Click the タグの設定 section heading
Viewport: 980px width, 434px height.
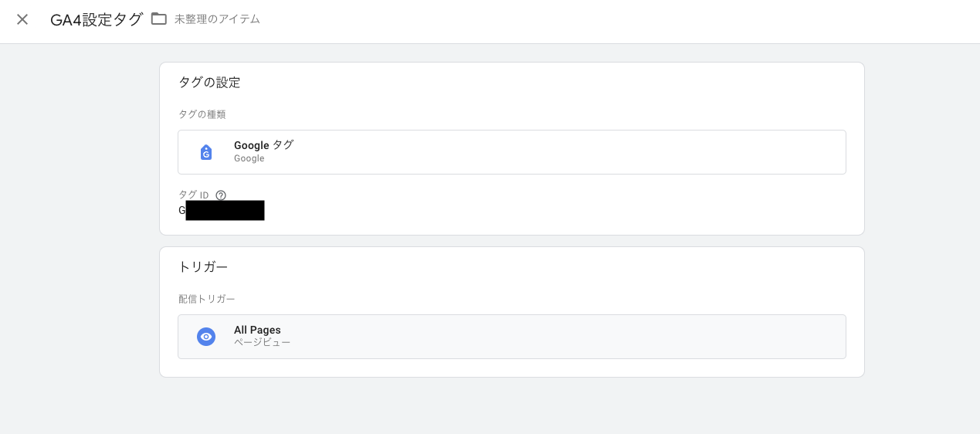pyautogui.click(x=209, y=83)
